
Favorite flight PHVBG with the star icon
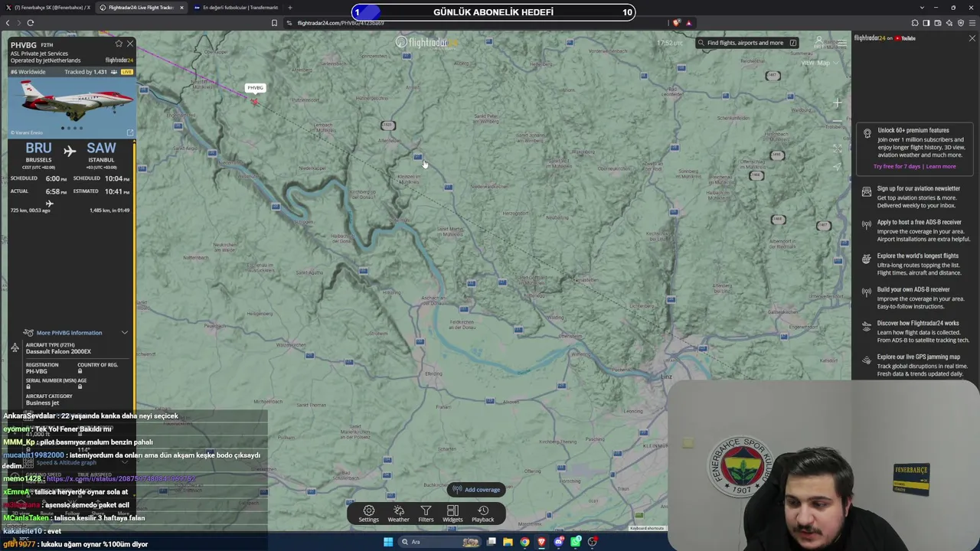[x=119, y=44]
